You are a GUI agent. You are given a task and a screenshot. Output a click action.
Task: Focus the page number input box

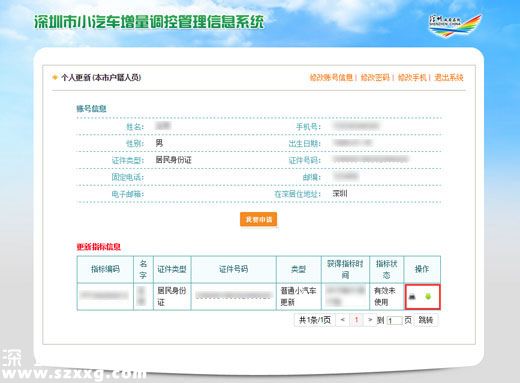coord(394,321)
